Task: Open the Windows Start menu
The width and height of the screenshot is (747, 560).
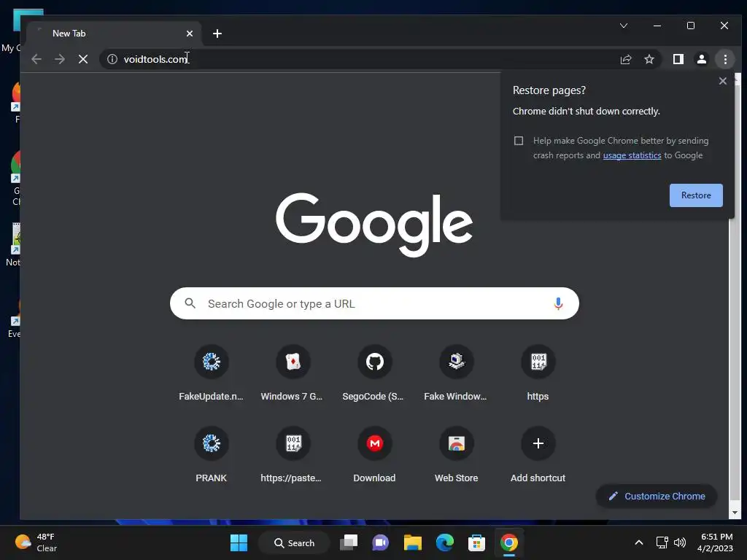Action: click(x=239, y=542)
